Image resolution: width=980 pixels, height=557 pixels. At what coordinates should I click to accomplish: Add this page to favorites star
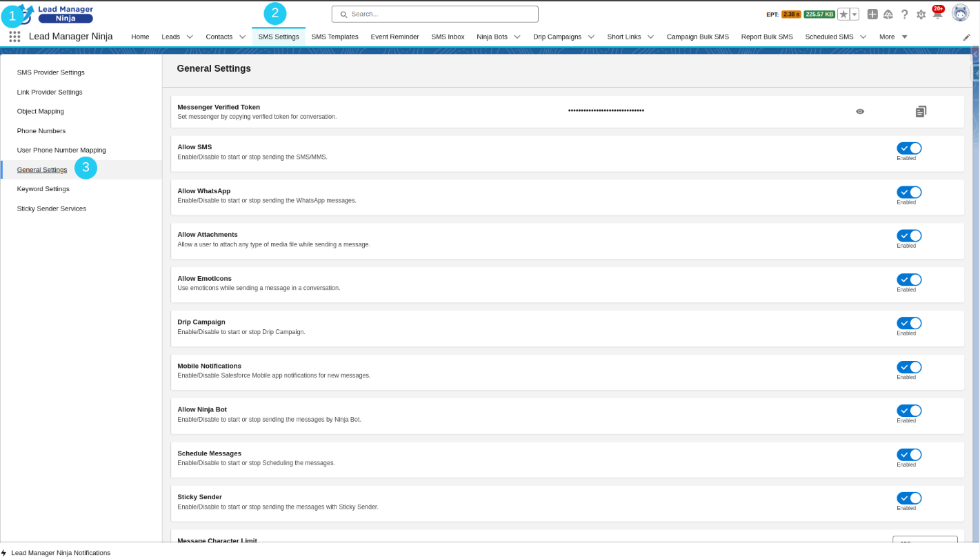[x=843, y=14]
